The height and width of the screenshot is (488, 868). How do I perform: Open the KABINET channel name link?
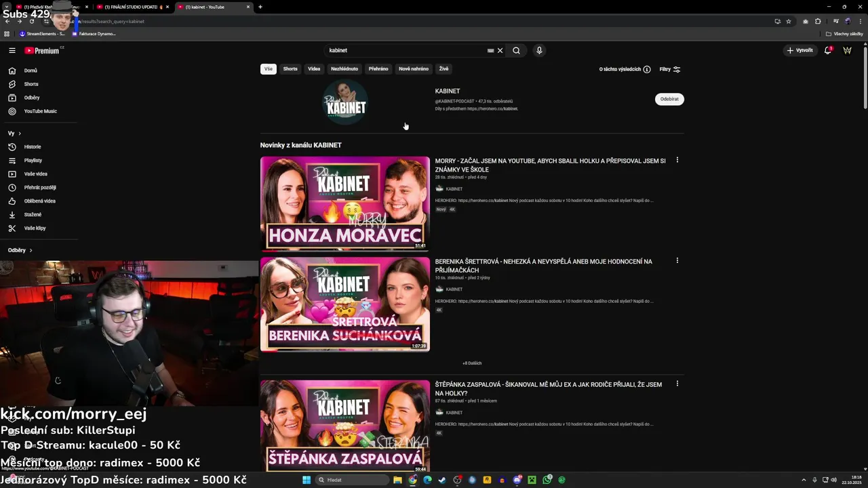(448, 91)
